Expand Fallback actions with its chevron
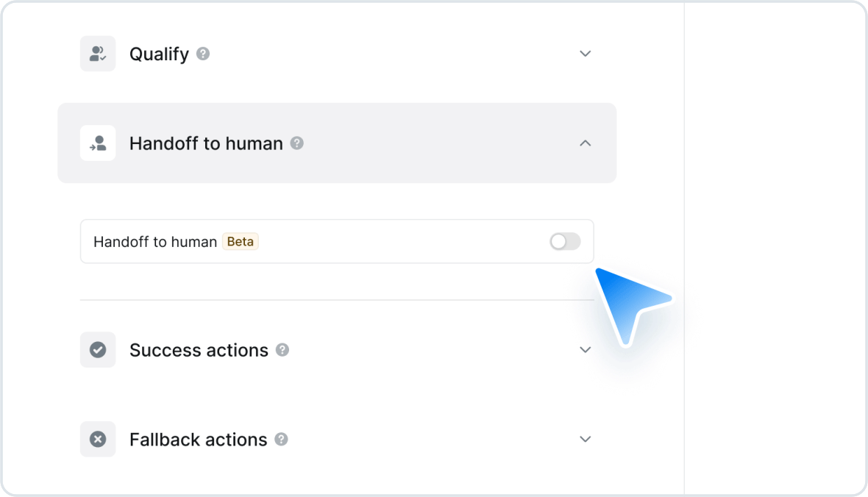The image size is (868, 497). (x=585, y=440)
